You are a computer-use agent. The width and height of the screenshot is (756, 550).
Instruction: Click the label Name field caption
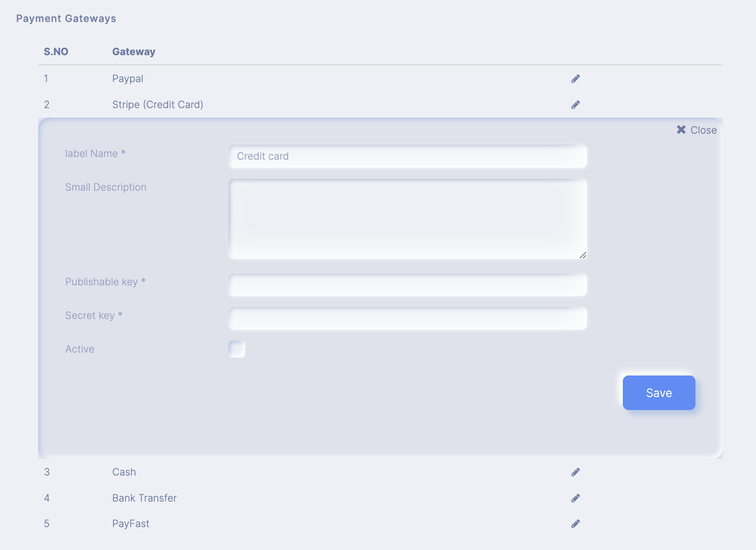tap(95, 153)
